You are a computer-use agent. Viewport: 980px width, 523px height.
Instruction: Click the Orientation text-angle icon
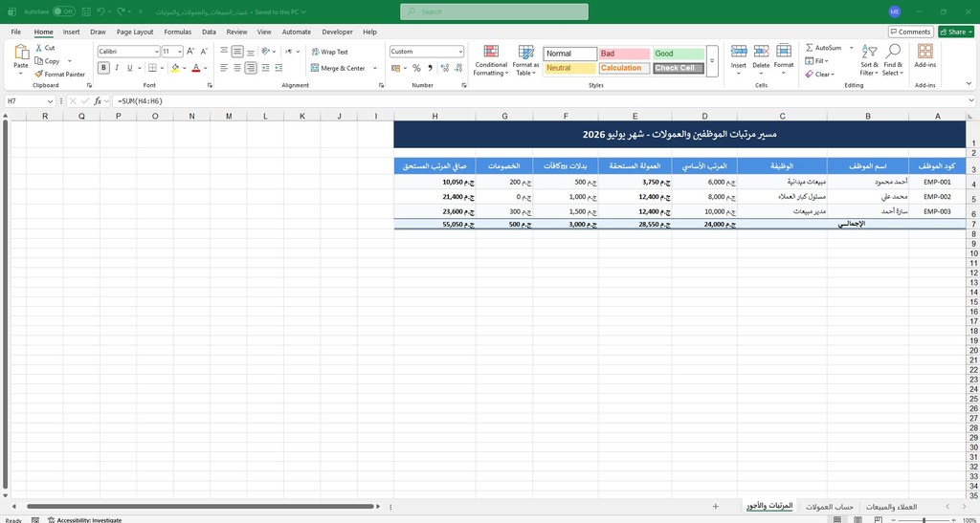(x=266, y=52)
